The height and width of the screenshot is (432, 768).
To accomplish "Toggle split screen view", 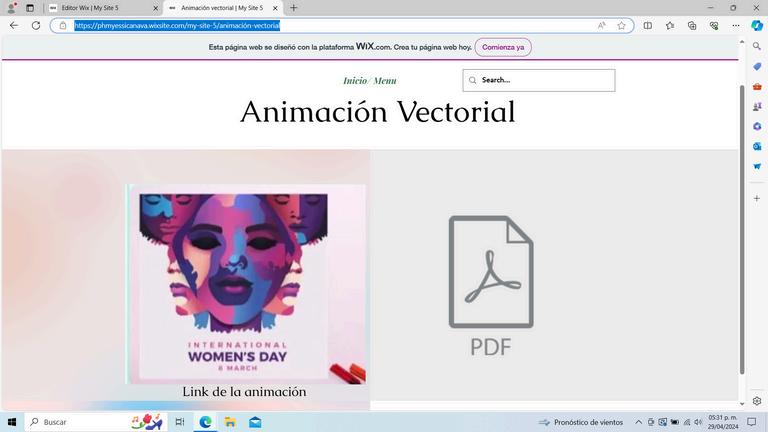I will (648, 25).
